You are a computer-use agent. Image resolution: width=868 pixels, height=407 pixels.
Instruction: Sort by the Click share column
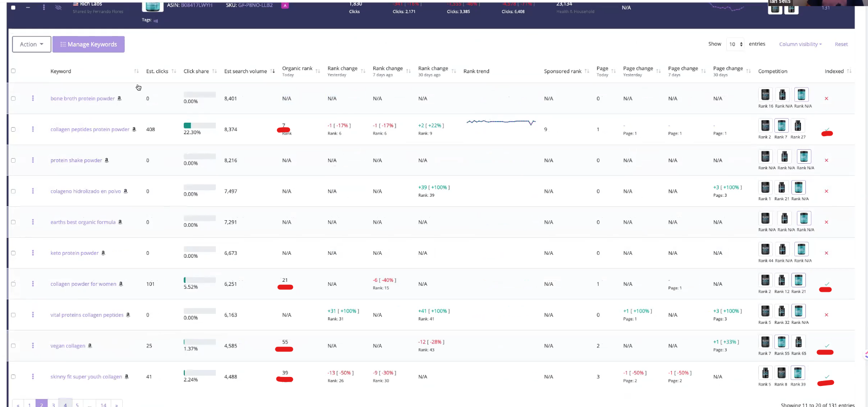pos(214,71)
